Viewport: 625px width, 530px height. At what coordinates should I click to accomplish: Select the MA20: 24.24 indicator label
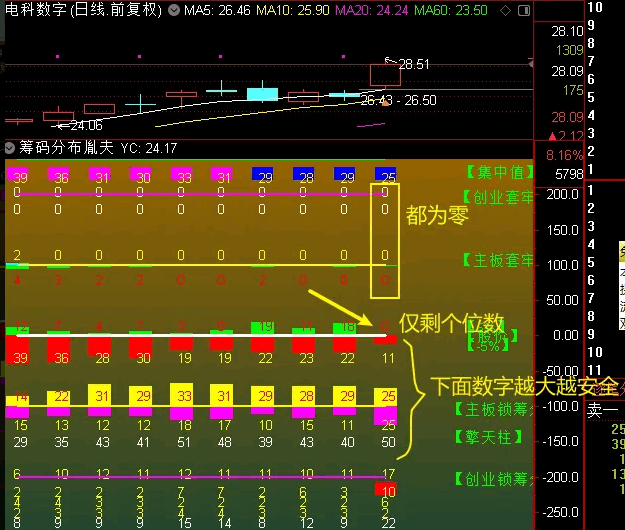pyautogui.click(x=371, y=10)
